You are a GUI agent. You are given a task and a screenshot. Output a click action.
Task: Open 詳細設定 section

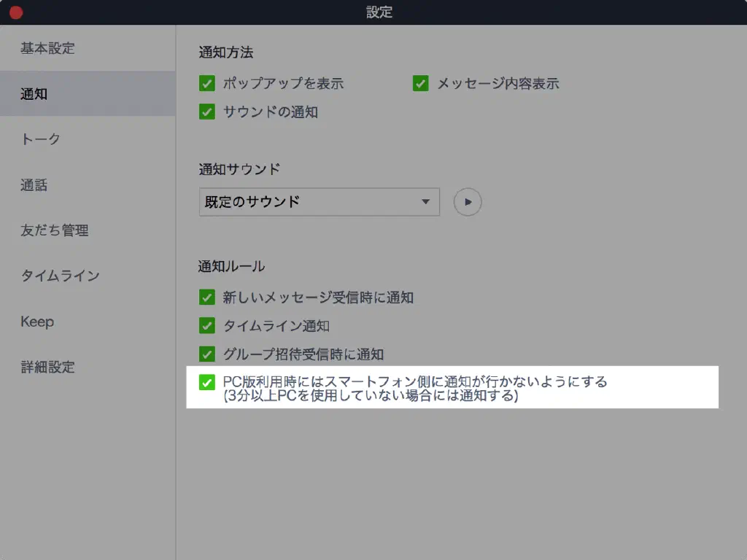[47, 367]
